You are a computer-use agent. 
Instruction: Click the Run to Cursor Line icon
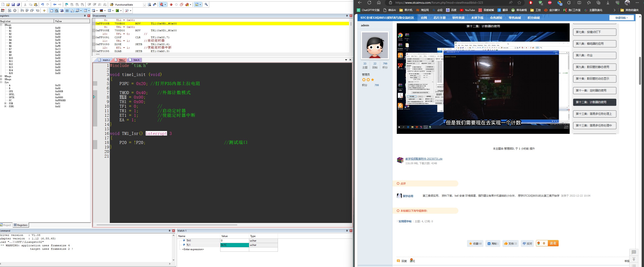point(38,11)
